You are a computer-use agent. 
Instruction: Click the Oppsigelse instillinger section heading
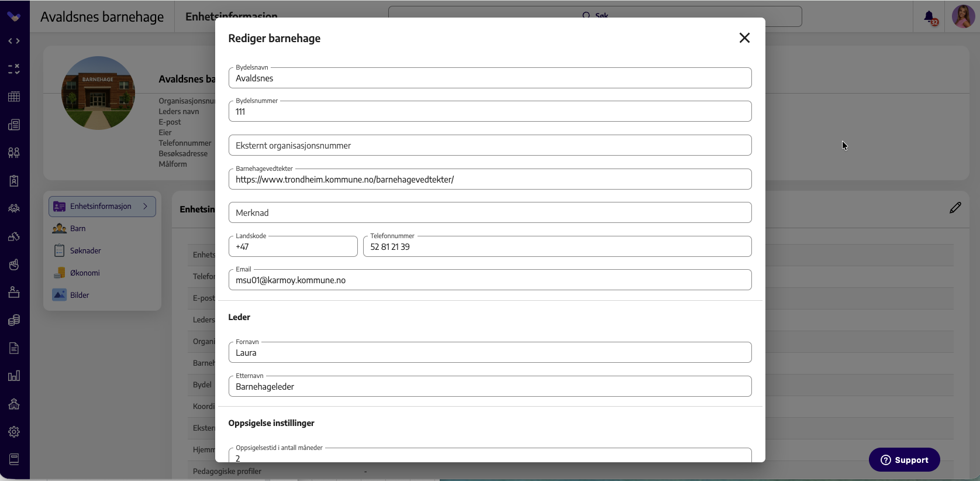tap(271, 423)
